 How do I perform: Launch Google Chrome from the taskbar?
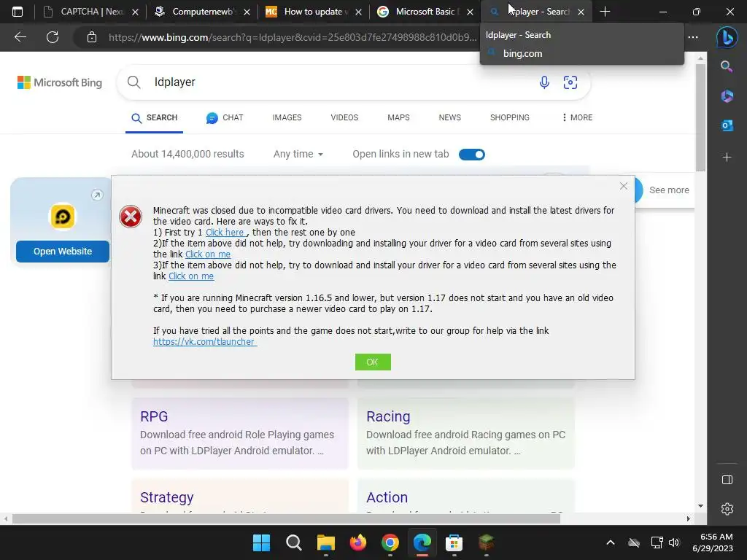coord(390,542)
